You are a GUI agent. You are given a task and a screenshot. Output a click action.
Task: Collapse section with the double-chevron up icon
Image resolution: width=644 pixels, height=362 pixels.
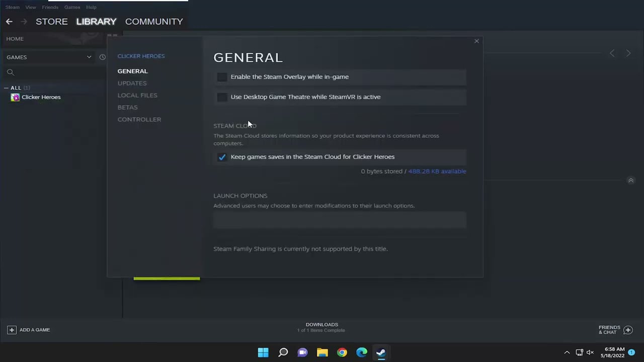(630, 180)
